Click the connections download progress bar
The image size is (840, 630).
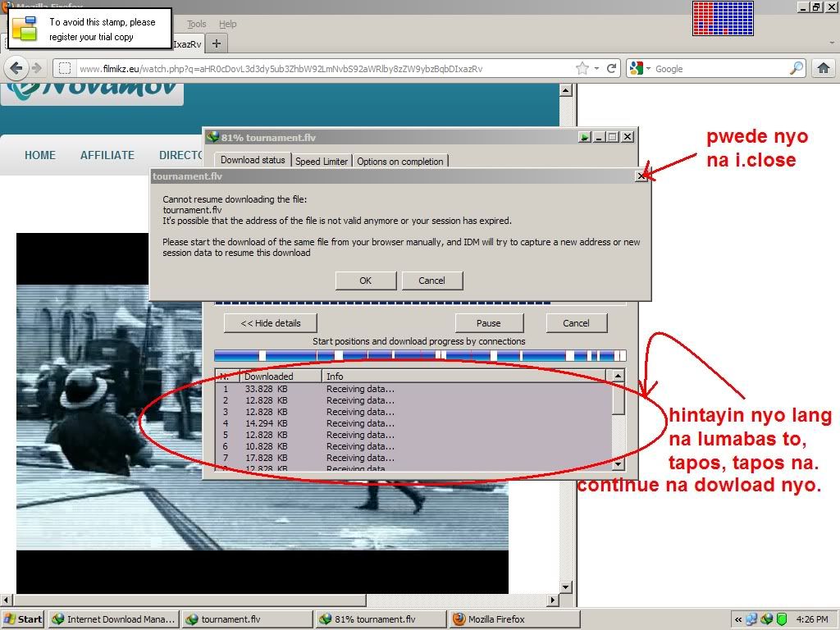pos(419,356)
